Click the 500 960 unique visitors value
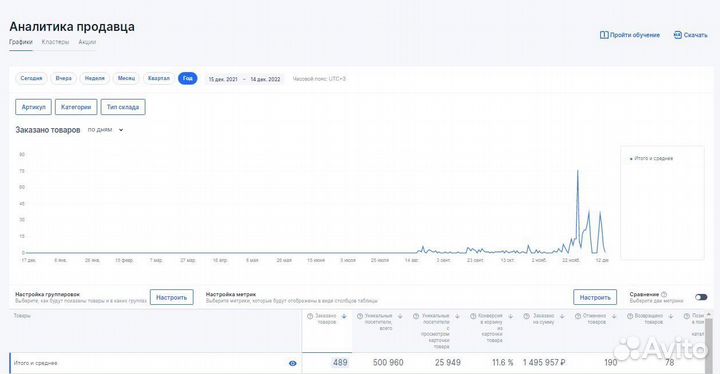 point(388,363)
